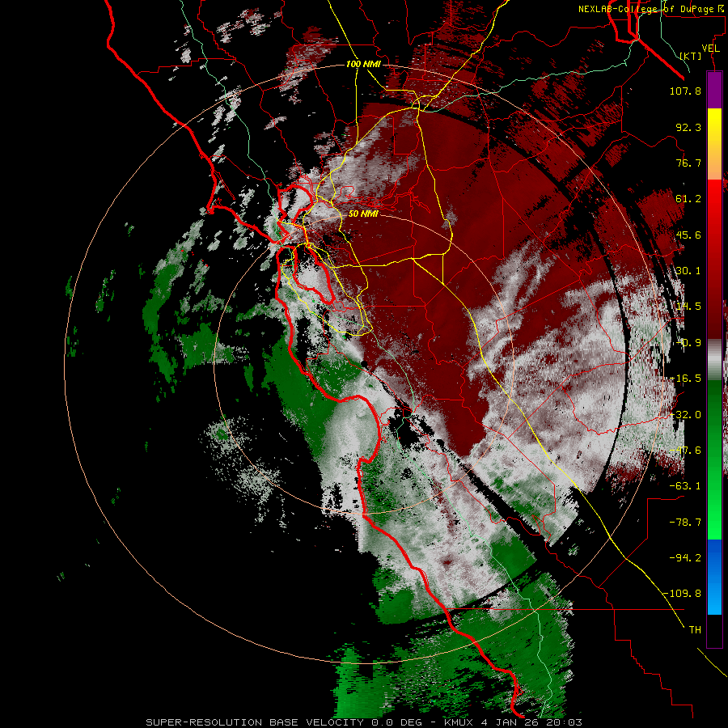This screenshot has width=728, height=728.
Task: Click the 14.5 velocity scale value
Action: [688, 307]
